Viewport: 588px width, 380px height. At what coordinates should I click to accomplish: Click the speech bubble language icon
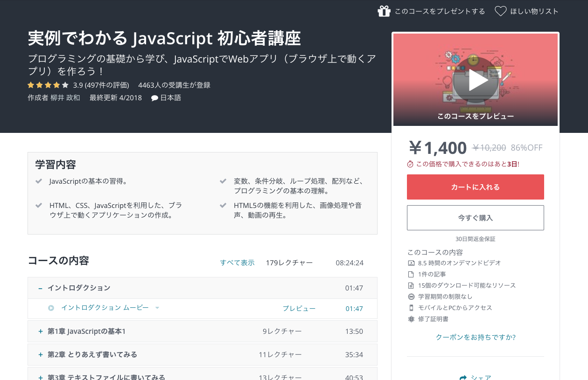pos(154,98)
